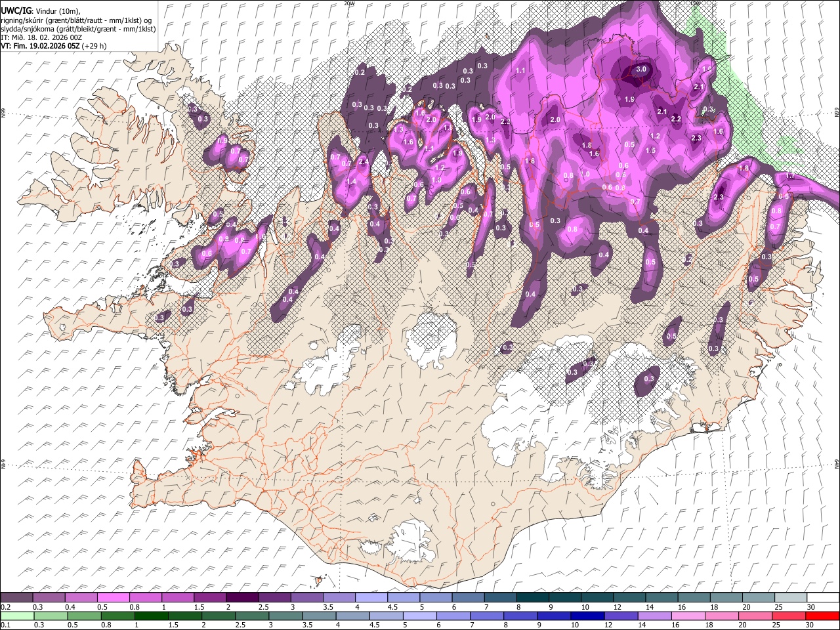The width and height of the screenshot is (840, 630).
Task: Click the snow legend swatch between 0.2 and 0.3
Action: pyautogui.click(x=17, y=597)
